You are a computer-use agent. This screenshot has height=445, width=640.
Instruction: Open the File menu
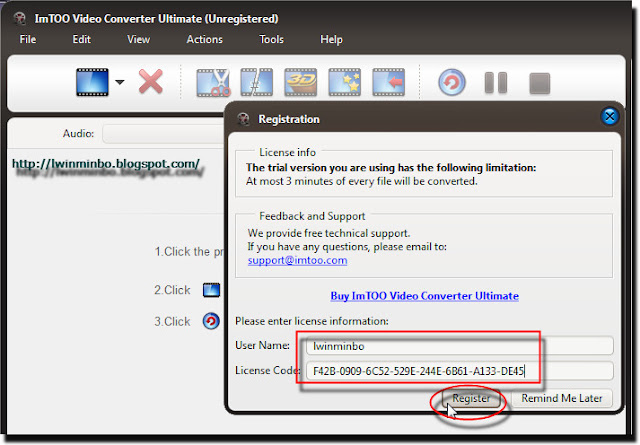[x=28, y=39]
